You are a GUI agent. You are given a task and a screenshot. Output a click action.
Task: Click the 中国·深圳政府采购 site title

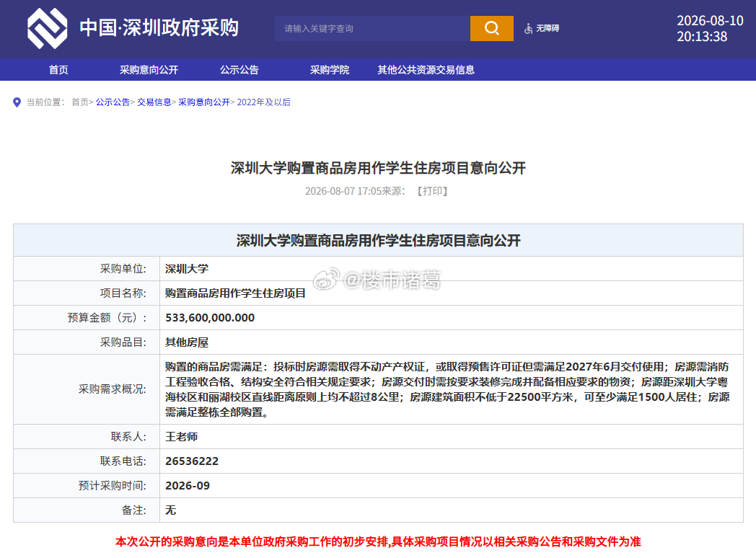(x=159, y=28)
